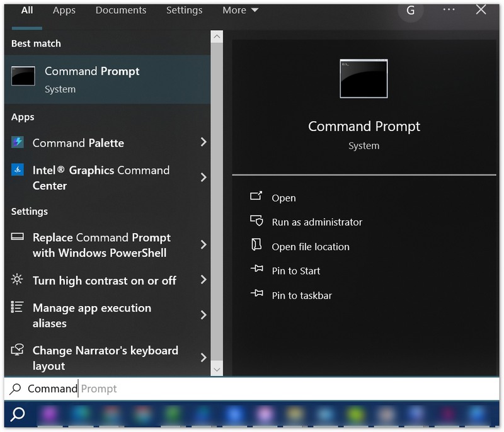
Task: Select Intel Graphics Command Center result text
Action: click(x=101, y=178)
